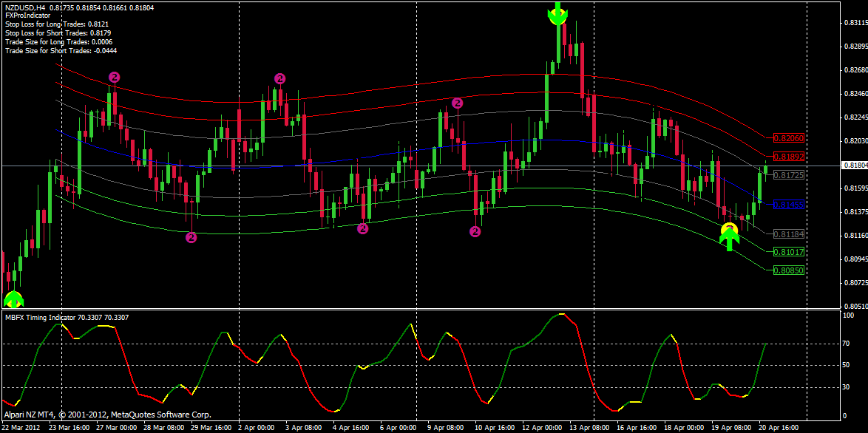The height and width of the screenshot is (433, 868).
Task: Select the green down arrow signal at chart top
Action: pos(557,13)
